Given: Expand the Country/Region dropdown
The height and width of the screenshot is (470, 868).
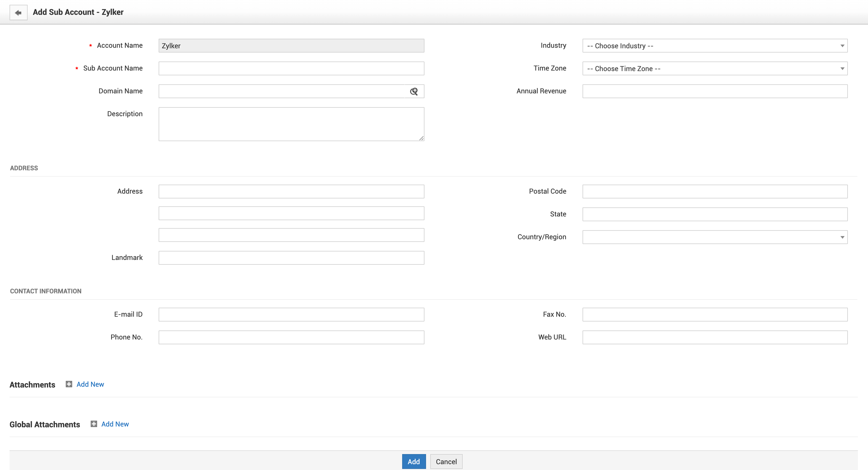Looking at the screenshot, I should pos(715,237).
